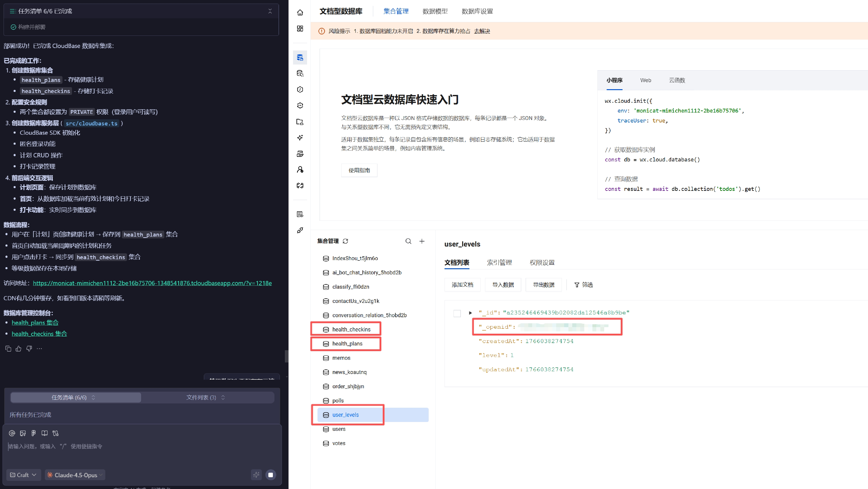Click the search collections magnifier icon
This screenshot has height=489, width=868.
coord(408,241)
